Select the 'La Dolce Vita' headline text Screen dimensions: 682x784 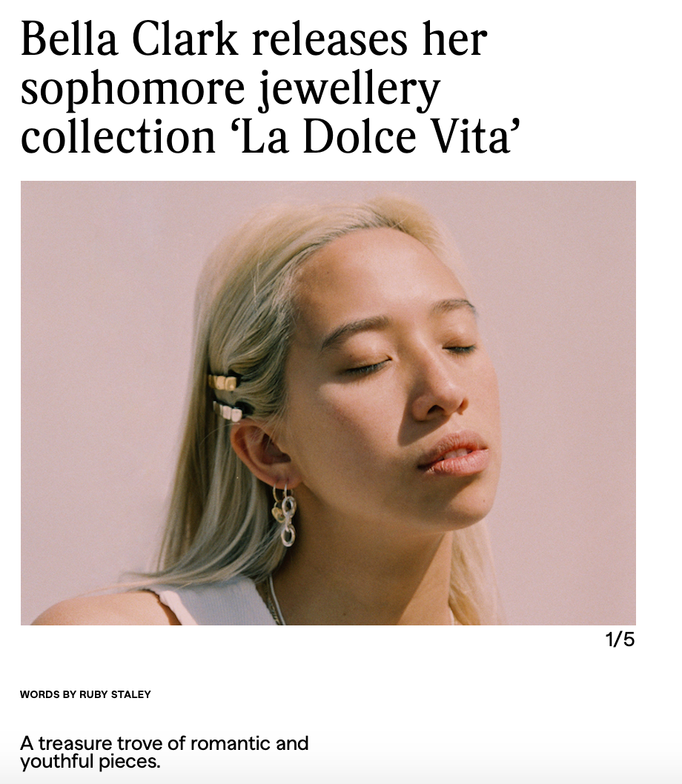376,137
